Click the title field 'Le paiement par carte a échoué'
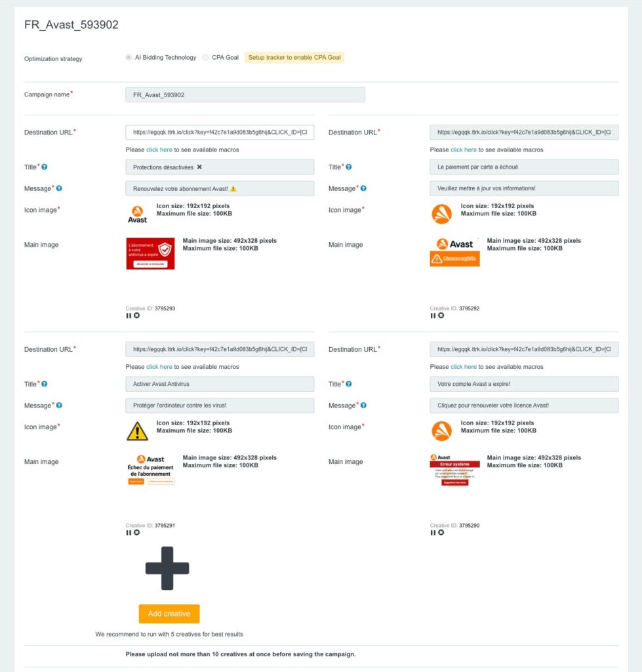The image size is (642, 672). click(x=524, y=167)
